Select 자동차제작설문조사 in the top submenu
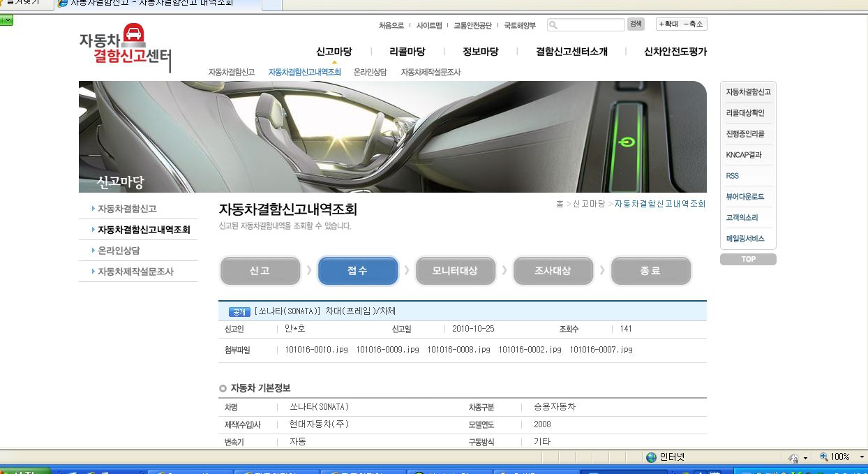The image size is (868, 474). point(431,72)
